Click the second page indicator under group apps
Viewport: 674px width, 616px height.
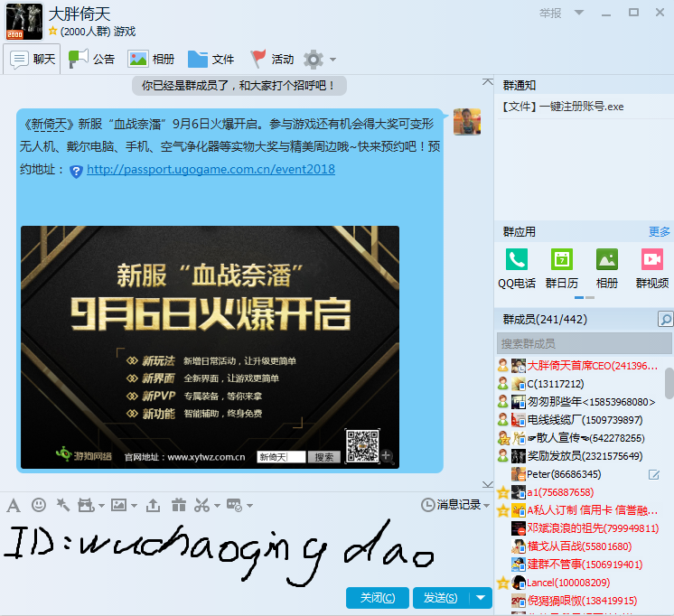590,297
